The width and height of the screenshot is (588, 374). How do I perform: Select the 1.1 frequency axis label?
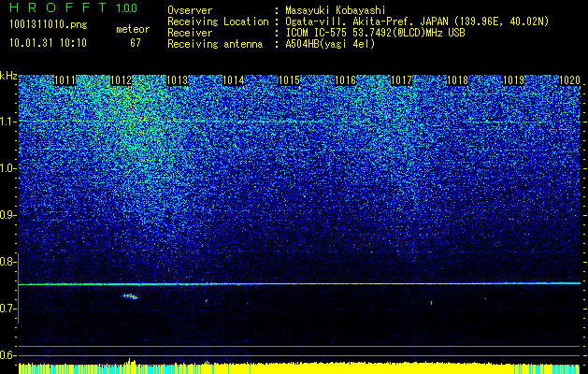pos(7,122)
